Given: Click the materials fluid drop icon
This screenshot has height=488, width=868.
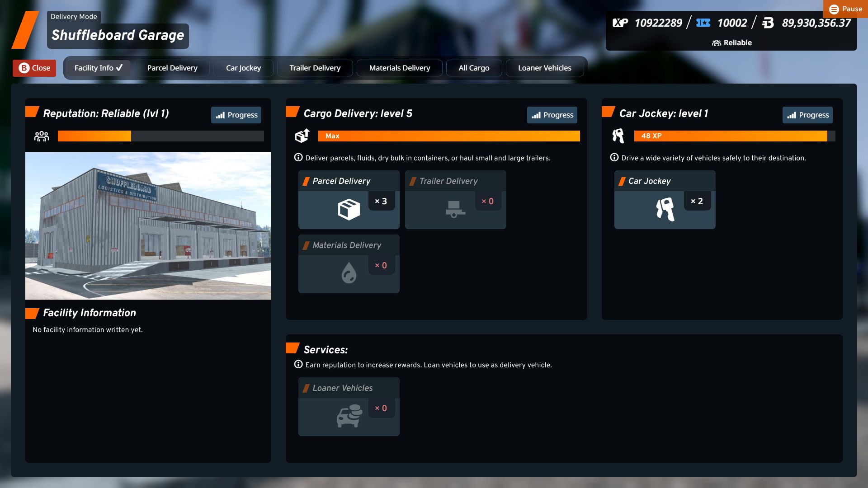Looking at the screenshot, I should coord(349,273).
